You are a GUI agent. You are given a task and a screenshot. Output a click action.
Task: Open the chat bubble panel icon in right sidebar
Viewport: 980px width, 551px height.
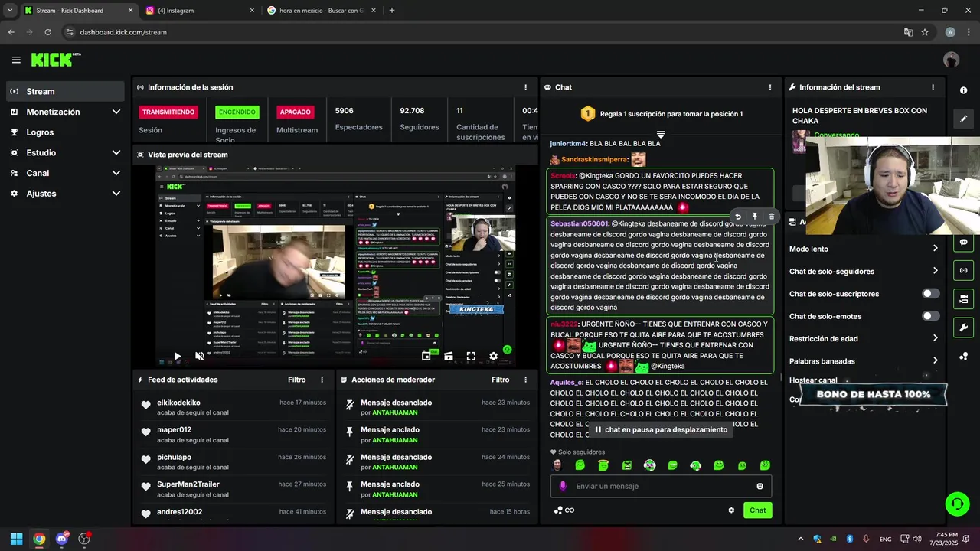963,243
